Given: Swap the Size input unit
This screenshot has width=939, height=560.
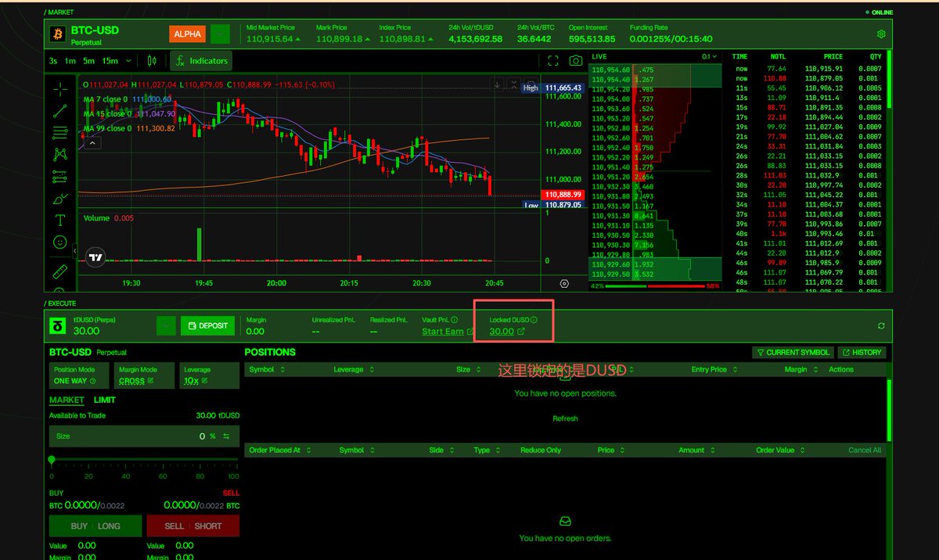Looking at the screenshot, I should pyautogui.click(x=227, y=436).
